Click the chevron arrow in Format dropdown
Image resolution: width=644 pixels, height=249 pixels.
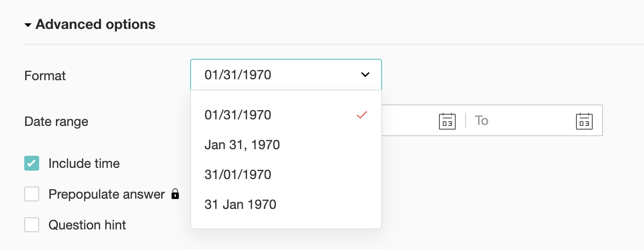(x=365, y=75)
